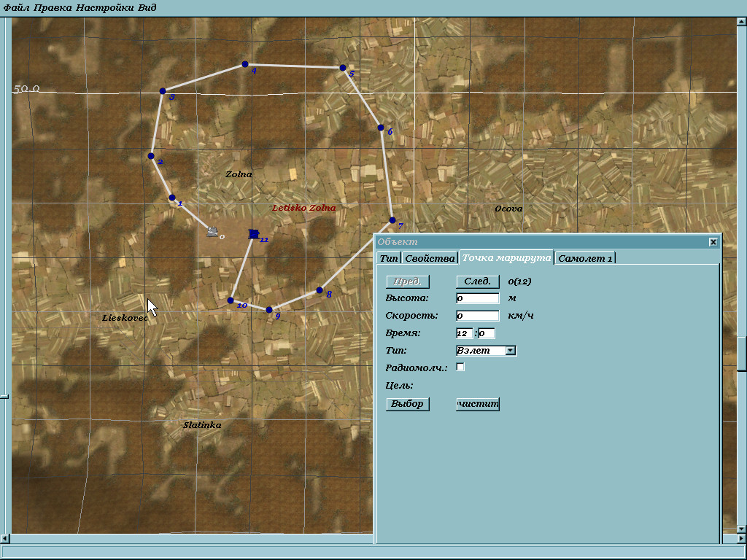The width and height of the screenshot is (747, 560).
Task: Close the Объект panel
Action: point(713,242)
